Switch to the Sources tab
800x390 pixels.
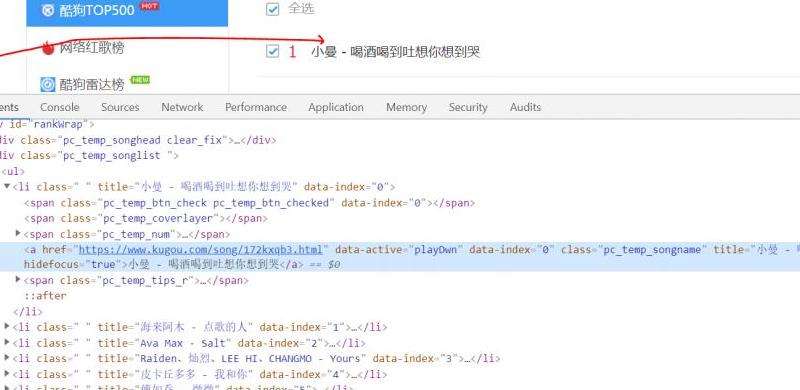point(120,107)
